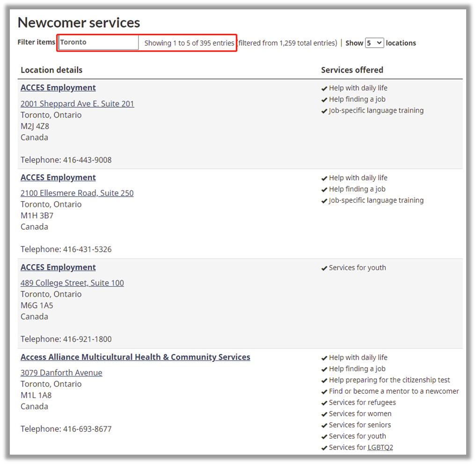
Task: Open the 2001 Sheppard Ave E. Suite 201 address link
Action: (77, 103)
